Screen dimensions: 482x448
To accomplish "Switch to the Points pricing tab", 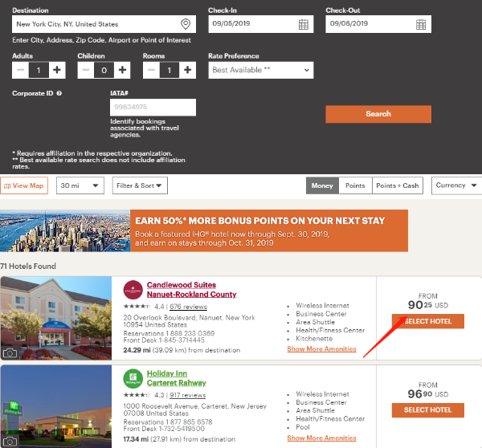I will (x=355, y=185).
